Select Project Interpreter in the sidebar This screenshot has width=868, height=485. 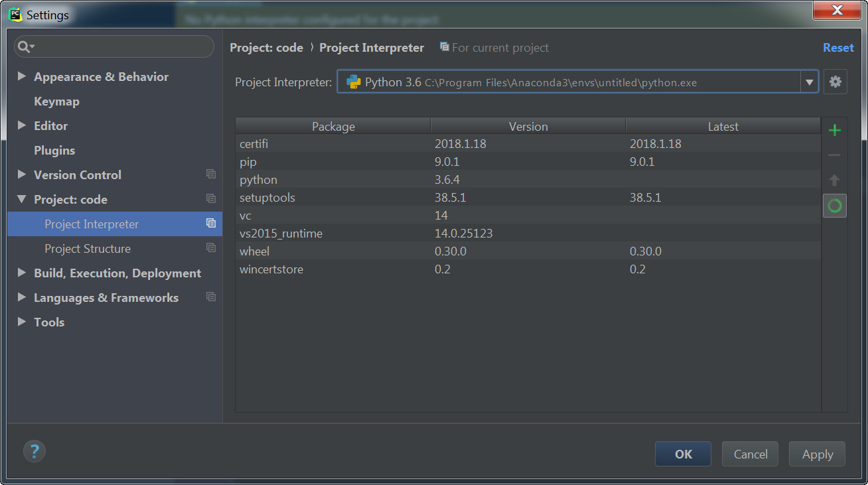pyautogui.click(x=115, y=224)
